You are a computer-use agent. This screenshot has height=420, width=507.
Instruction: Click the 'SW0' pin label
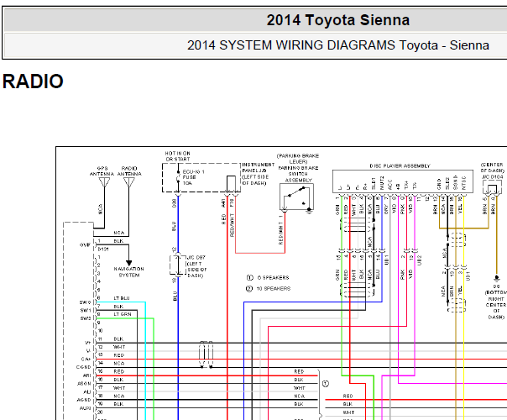pyautogui.click(x=86, y=302)
